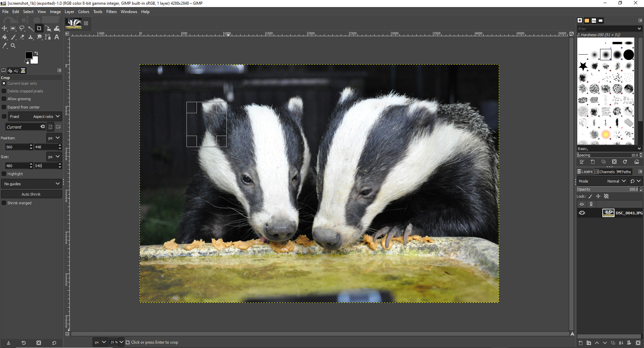This screenshot has width=644, height=348.
Task: Open the Fixed Aspect ratio dropdown
Action: 35,117
